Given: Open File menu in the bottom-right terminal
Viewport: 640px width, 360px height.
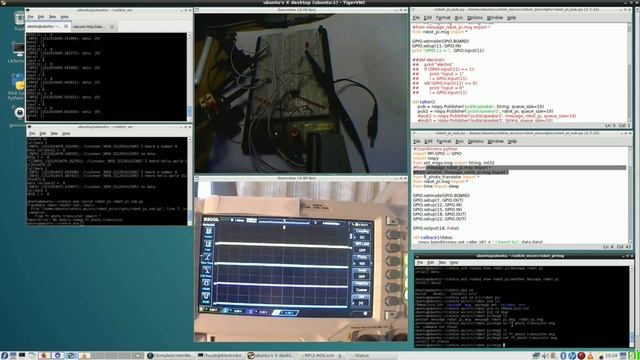Looking at the screenshot, I should tap(420, 262).
